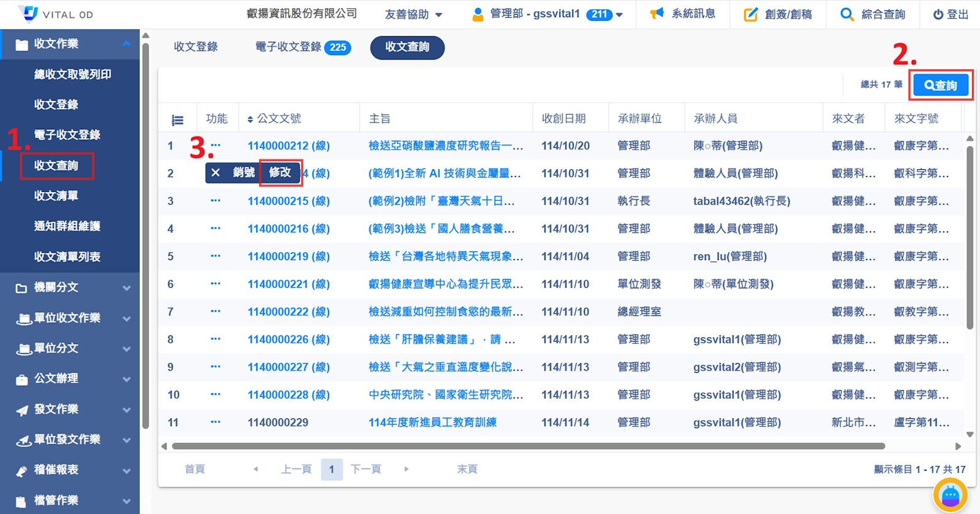
Task: Click the three-dot function menu in row 1
Action: (x=215, y=146)
